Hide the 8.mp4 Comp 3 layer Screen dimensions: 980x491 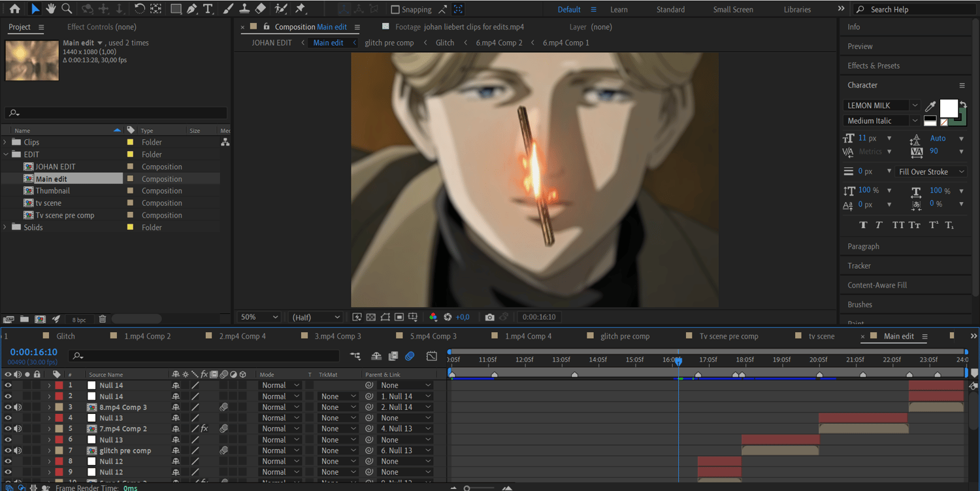point(8,407)
